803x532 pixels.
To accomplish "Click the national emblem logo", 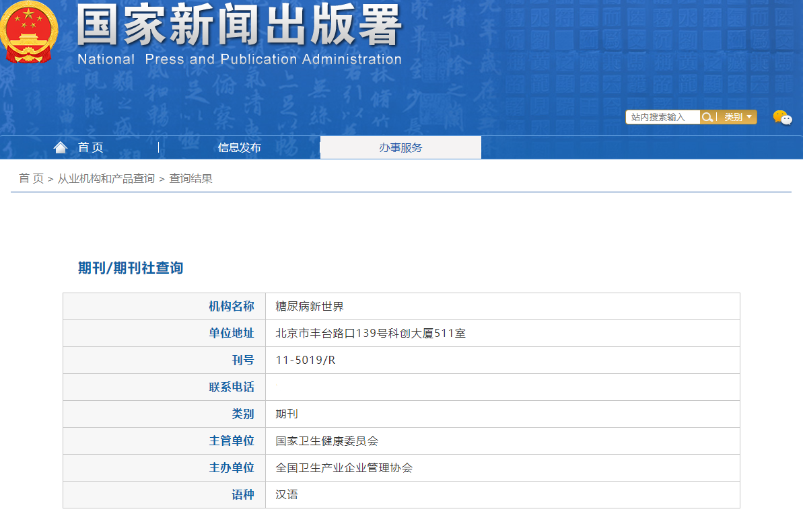I will click(x=28, y=32).
